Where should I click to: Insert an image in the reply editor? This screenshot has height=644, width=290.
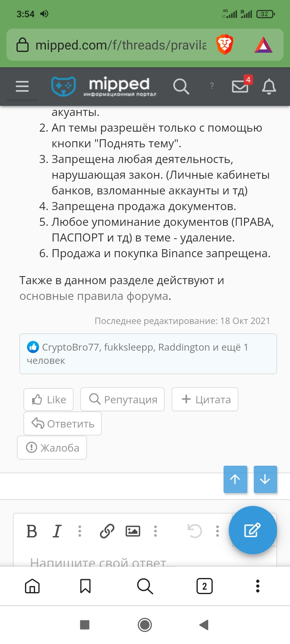coord(133,531)
